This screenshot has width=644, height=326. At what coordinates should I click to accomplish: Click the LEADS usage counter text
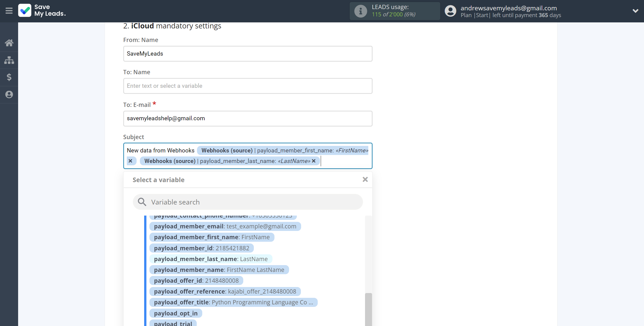pyautogui.click(x=393, y=14)
